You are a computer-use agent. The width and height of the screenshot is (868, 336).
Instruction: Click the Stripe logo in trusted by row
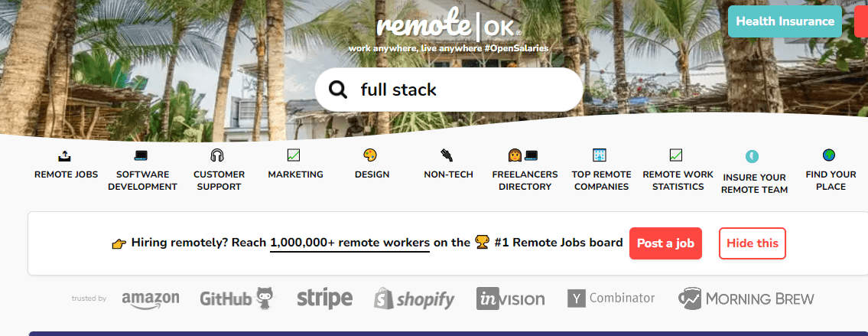pos(324,298)
